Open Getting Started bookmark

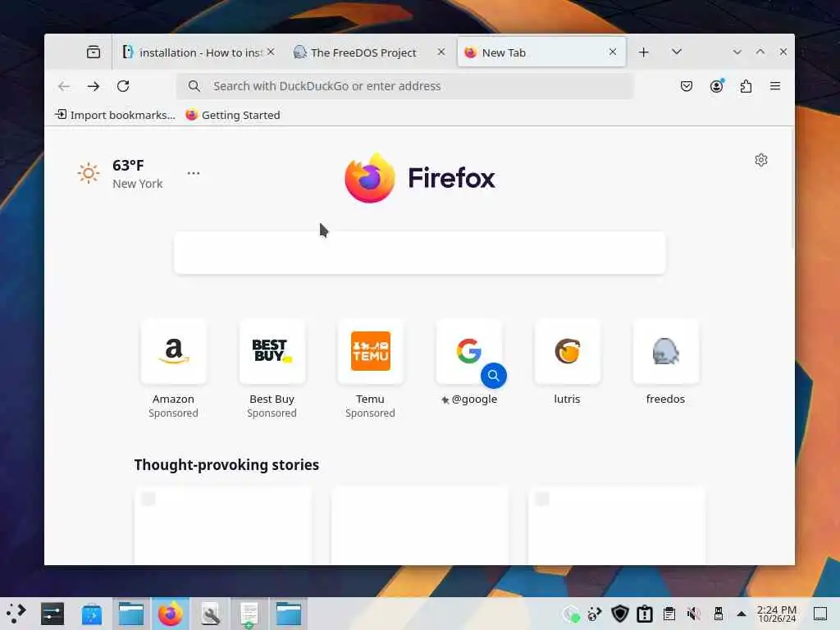[233, 115]
